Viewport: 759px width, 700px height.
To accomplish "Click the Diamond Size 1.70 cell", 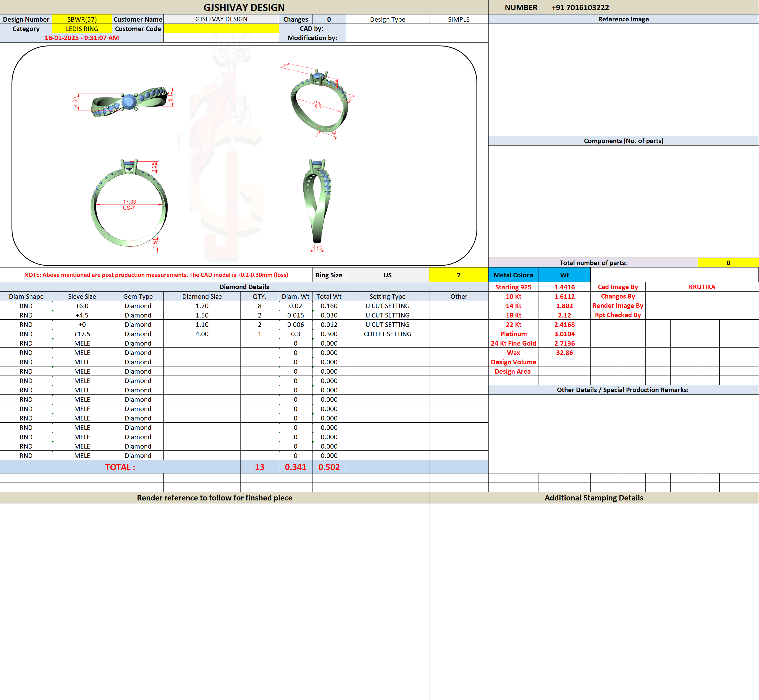I will tap(202, 306).
